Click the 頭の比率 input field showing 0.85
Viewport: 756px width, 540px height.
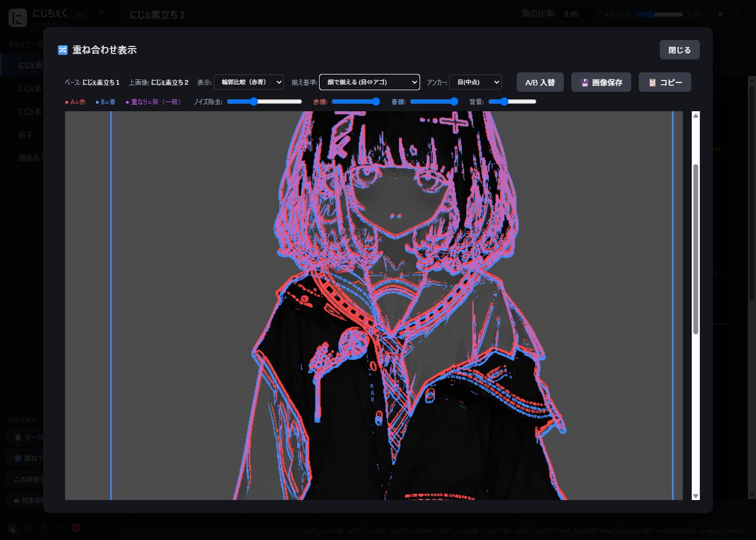[578, 15]
